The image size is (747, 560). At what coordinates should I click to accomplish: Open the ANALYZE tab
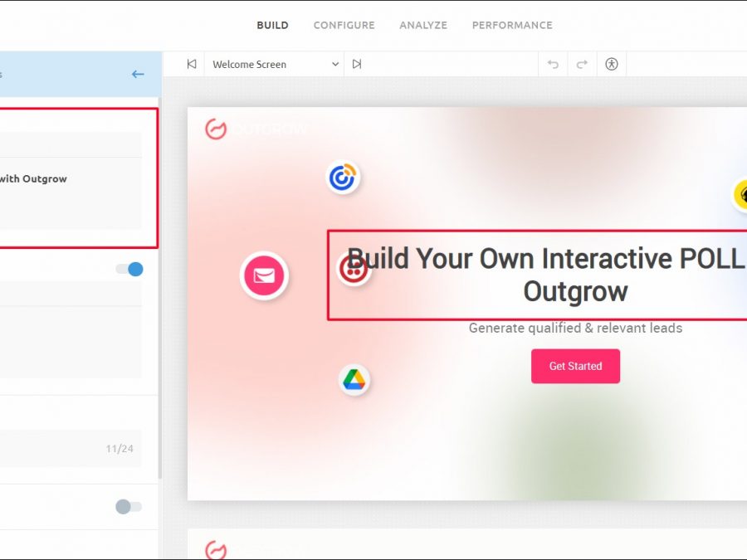(423, 25)
